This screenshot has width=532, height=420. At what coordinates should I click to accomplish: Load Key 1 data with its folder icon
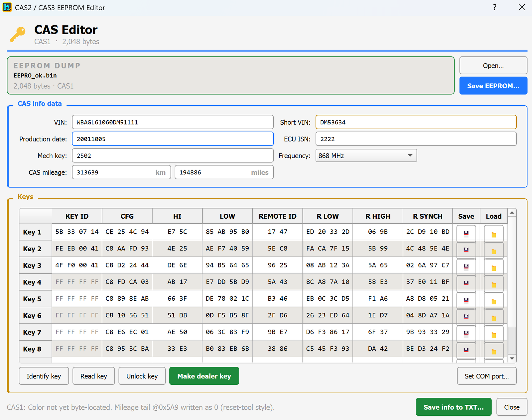coord(493,233)
